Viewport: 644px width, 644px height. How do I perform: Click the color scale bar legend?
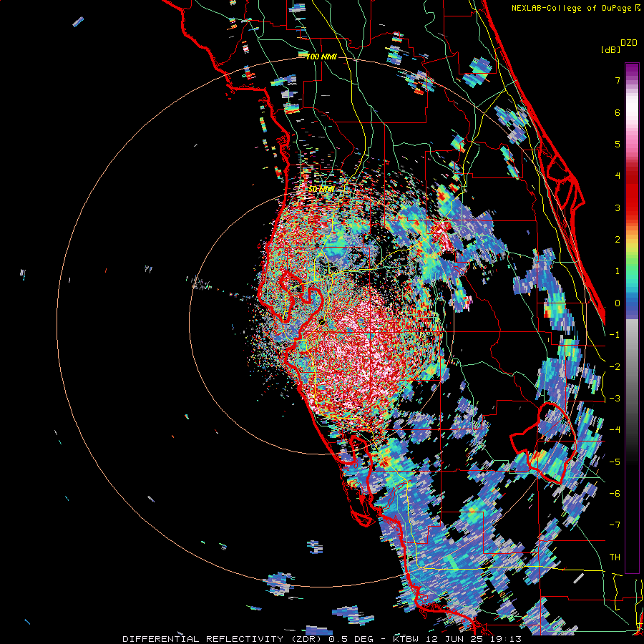(632, 318)
